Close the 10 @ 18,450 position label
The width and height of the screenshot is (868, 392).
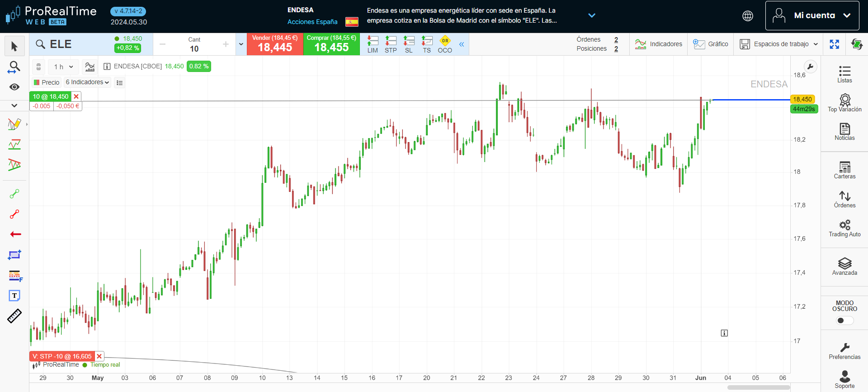pyautogui.click(x=76, y=96)
